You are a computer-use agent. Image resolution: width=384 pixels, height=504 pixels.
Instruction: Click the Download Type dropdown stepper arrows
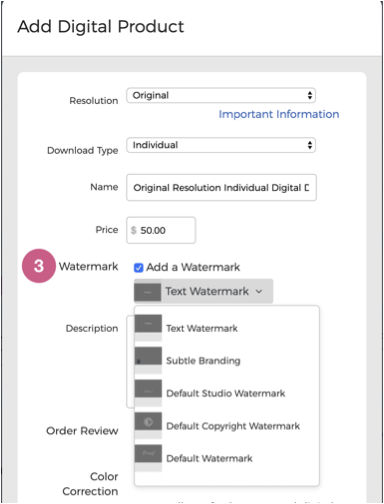(310, 145)
